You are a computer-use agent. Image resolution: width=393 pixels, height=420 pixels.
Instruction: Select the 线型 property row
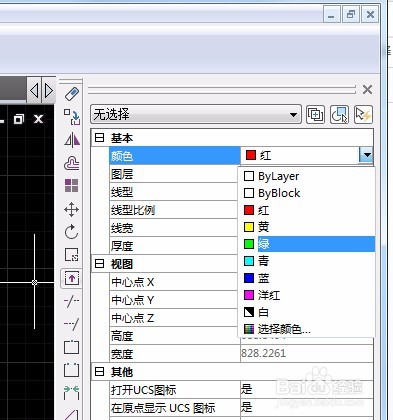pos(173,192)
